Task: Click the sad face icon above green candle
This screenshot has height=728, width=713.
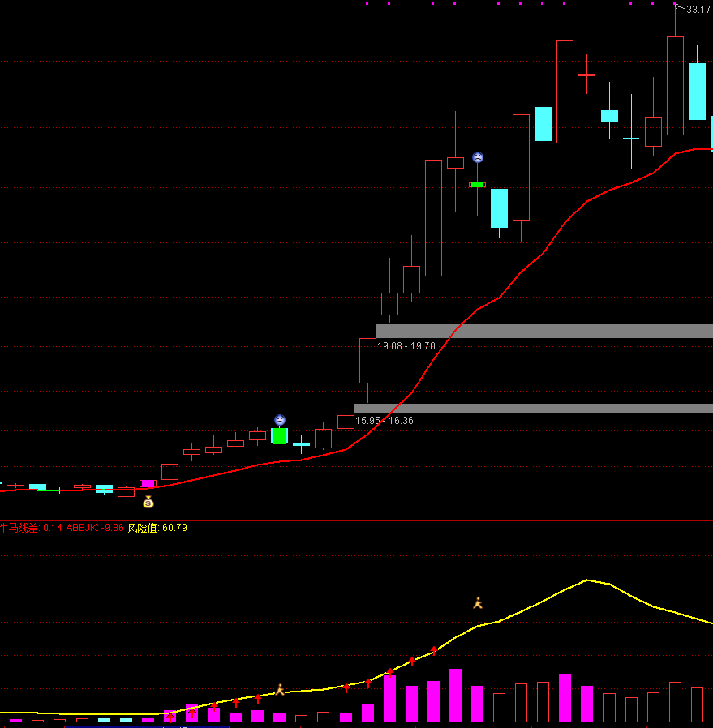Action: 279,419
